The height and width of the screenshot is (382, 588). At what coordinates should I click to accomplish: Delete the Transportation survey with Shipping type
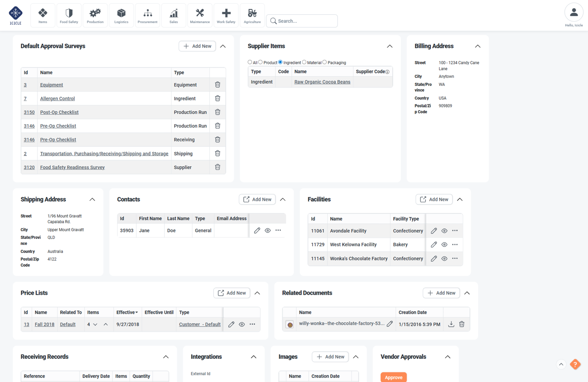(x=218, y=153)
